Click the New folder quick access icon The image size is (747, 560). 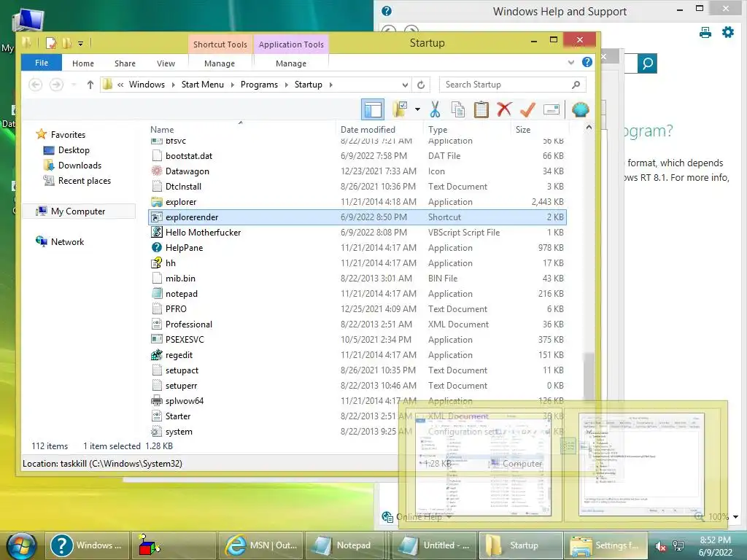click(66, 43)
